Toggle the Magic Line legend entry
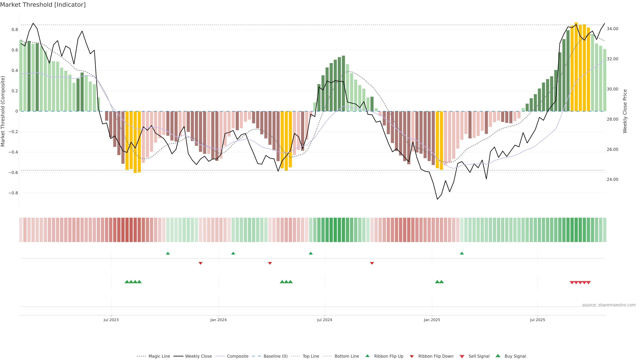This screenshot has height=362, width=644. pyautogui.click(x=159, y=356)
